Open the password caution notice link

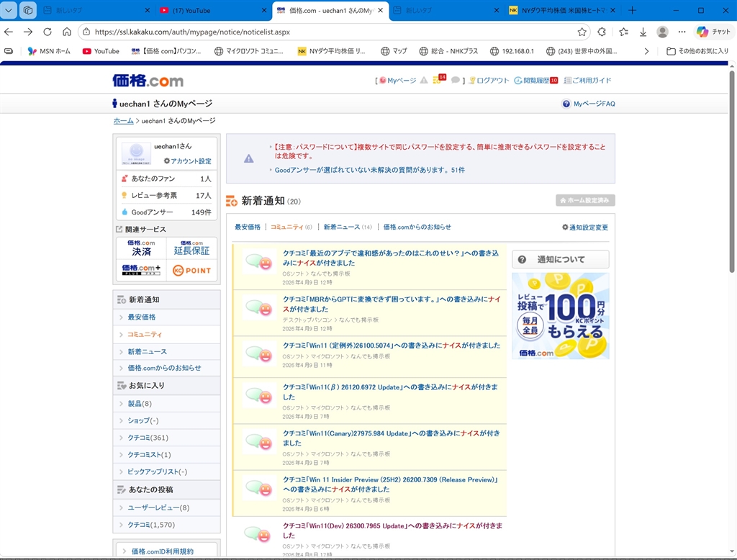(x=440, y=151)
